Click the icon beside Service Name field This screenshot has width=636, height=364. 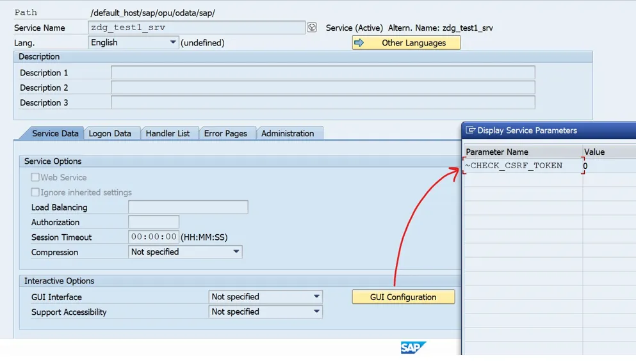pos(311,27)
